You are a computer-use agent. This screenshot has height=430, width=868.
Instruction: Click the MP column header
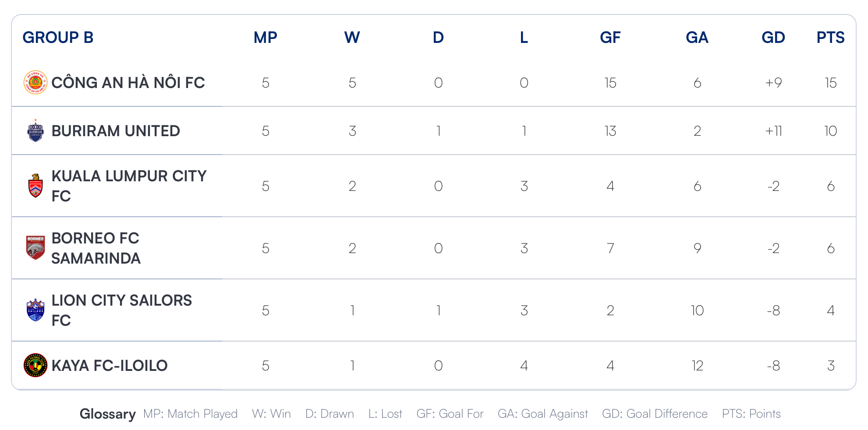click(265, 38)
